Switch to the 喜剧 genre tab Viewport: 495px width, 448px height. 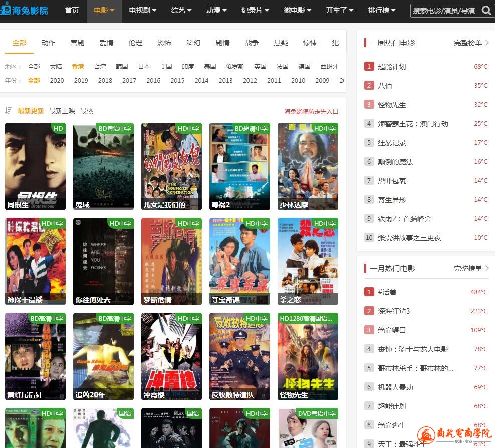(77, 43)
